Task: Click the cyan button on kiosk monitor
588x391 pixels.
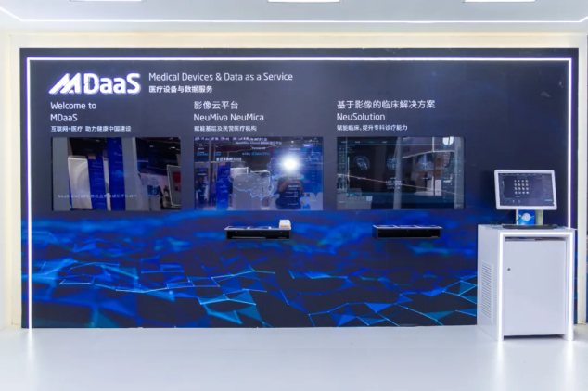Action: click(x=549, y=200)
